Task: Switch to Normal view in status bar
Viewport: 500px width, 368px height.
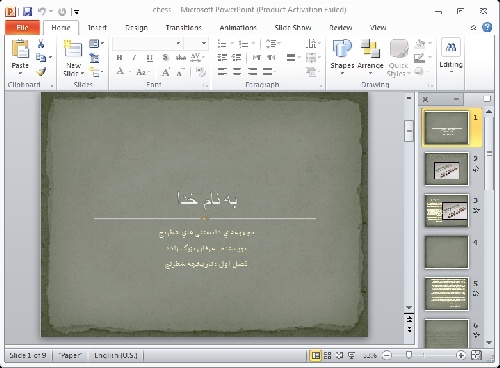Action: 315,355
